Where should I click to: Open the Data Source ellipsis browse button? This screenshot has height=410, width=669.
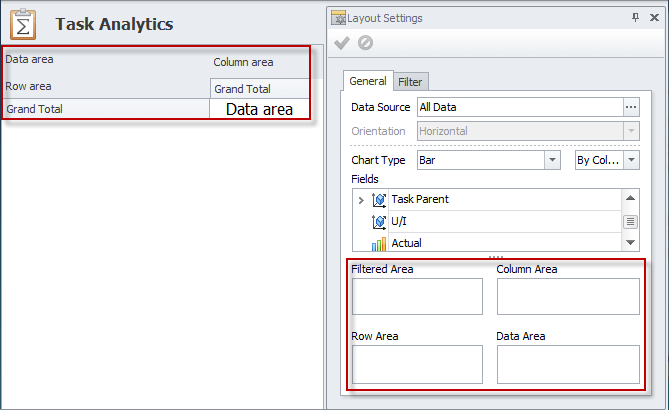click(x=630, y=107)
